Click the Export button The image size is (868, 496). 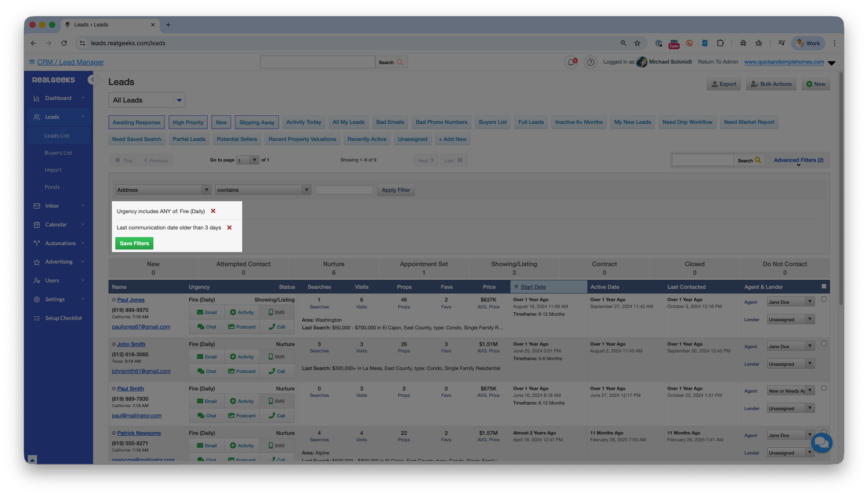(724, 84)
